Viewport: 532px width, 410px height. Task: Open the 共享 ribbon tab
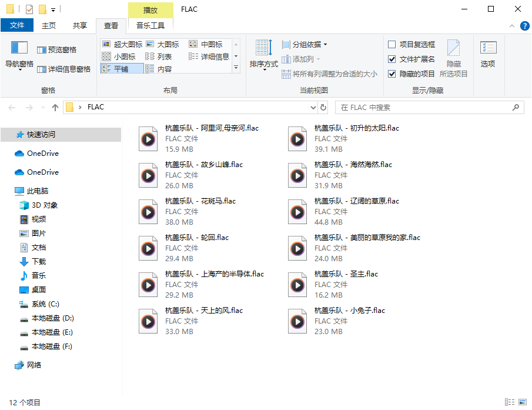coord(81,25)
